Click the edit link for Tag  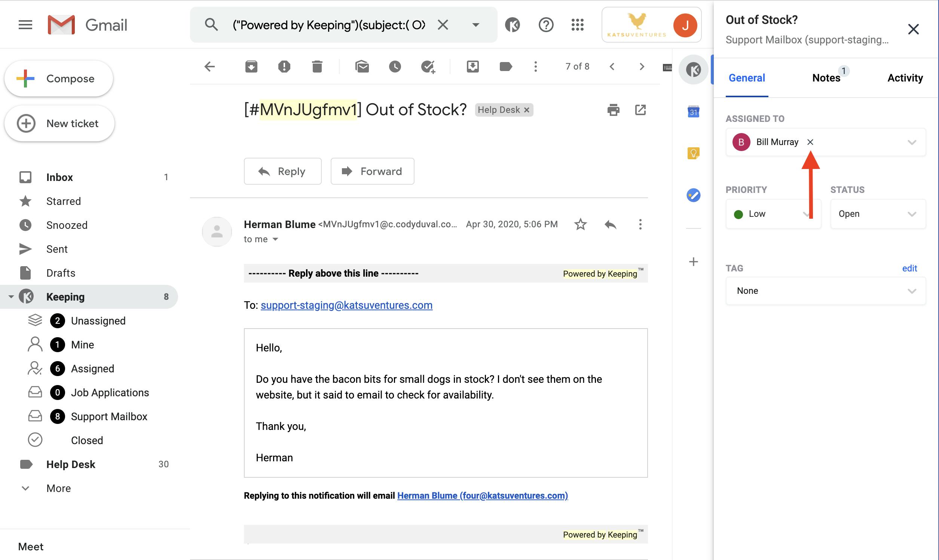pyautogui.click(x=909, y=268)
